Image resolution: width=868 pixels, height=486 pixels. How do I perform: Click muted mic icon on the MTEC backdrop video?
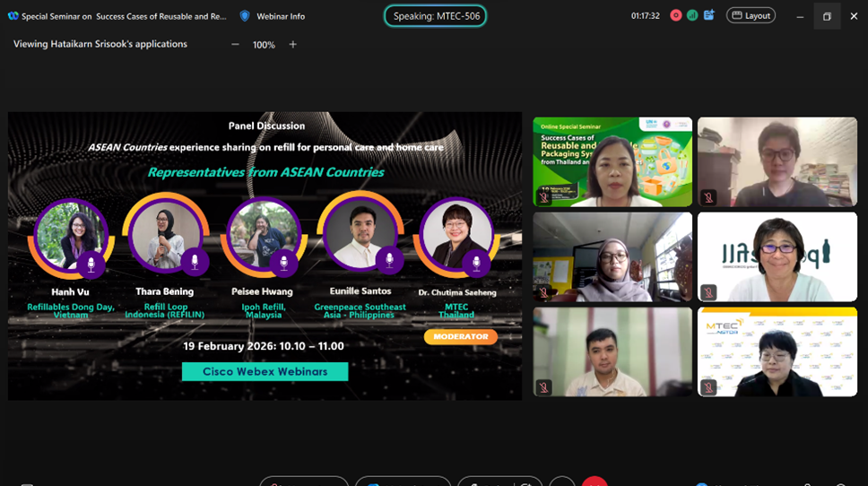[x=708, y=386]
